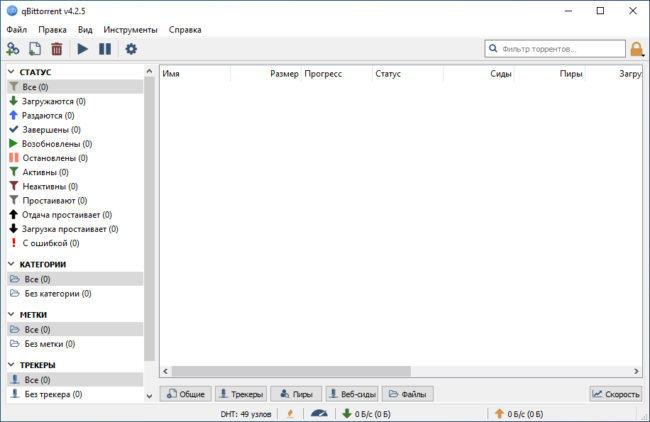Click upload speed 0 Б/с indicator

[x=519, y=414]
